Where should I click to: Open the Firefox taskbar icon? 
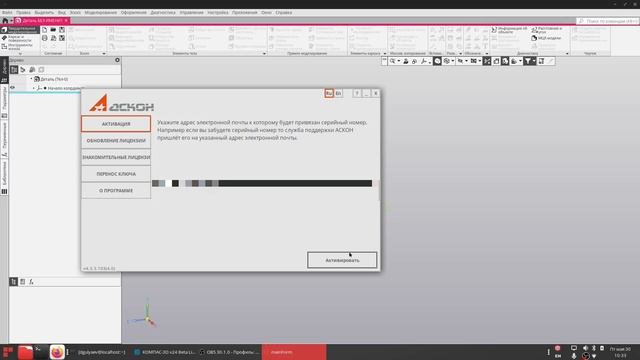point(57,352)
